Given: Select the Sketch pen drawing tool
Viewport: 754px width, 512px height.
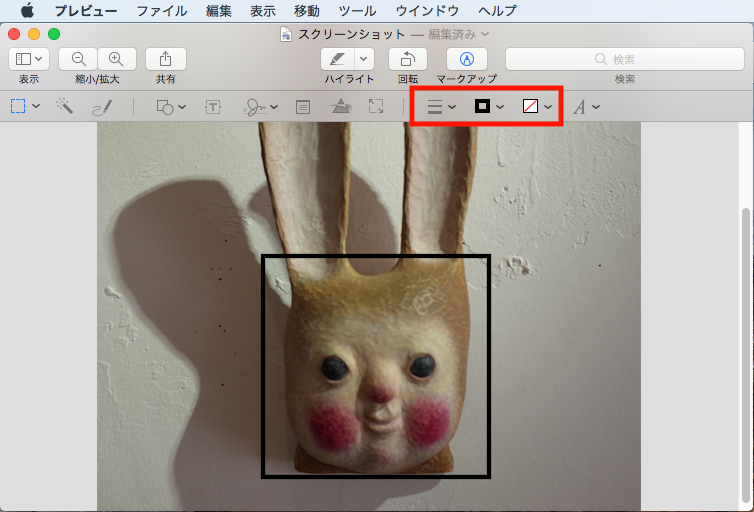Looking at the screenshot, I should pos(102,106).
